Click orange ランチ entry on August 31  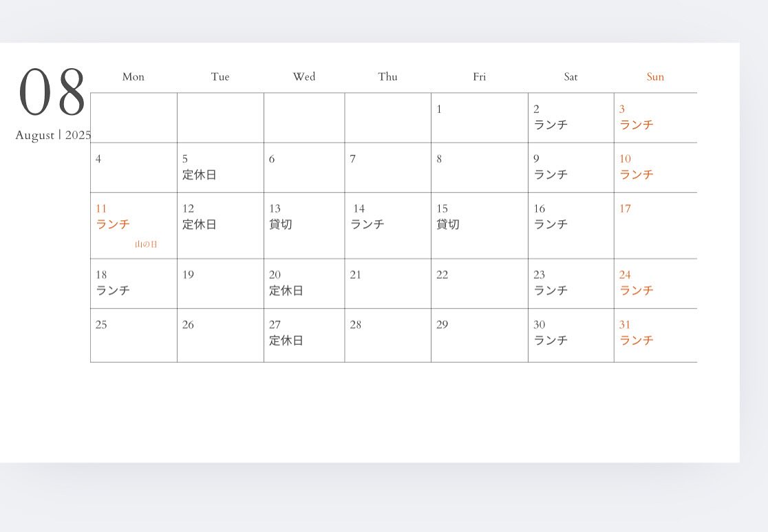[637, 340]
